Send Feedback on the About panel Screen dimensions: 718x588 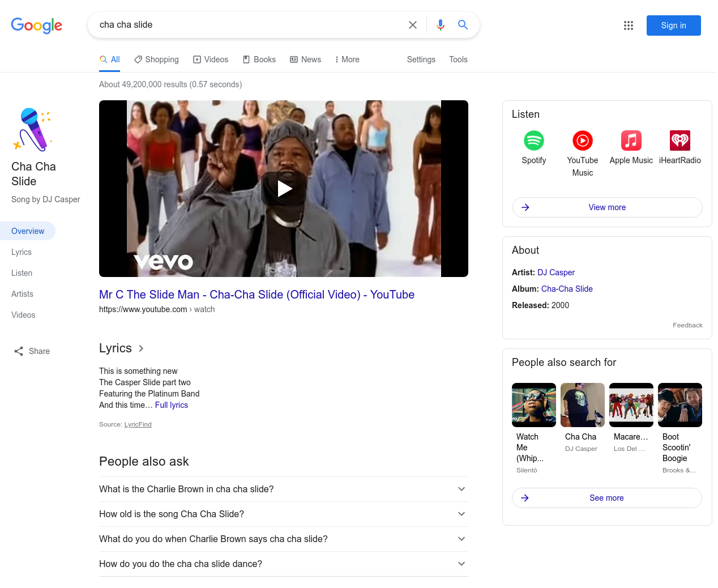[687, 325]
